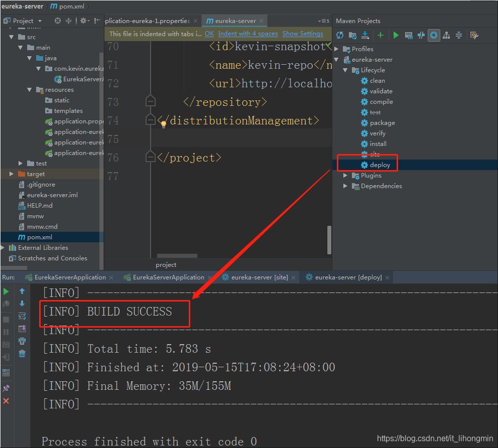Open Project panel gear settings

coord(84,21)
